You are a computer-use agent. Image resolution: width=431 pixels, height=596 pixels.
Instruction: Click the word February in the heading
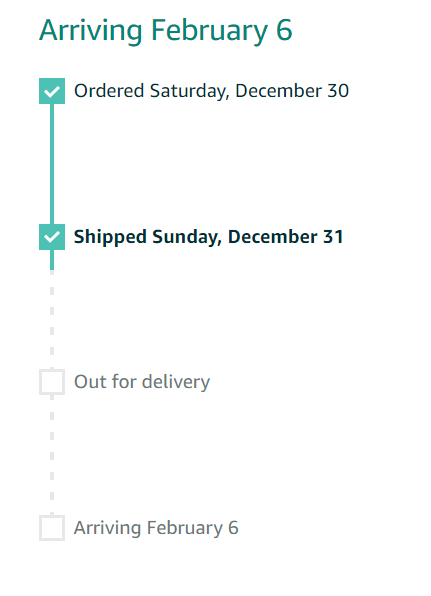point(209,31)
